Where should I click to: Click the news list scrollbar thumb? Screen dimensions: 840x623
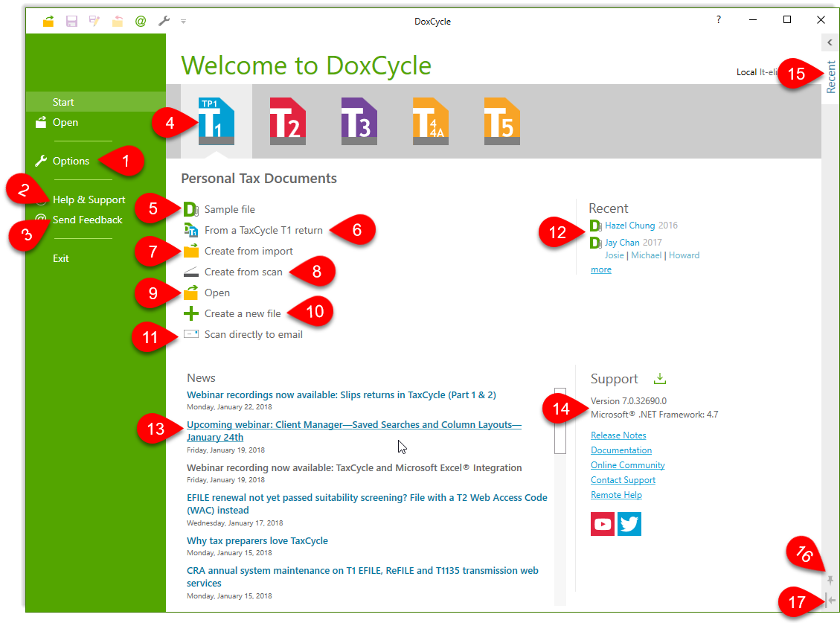560,421
